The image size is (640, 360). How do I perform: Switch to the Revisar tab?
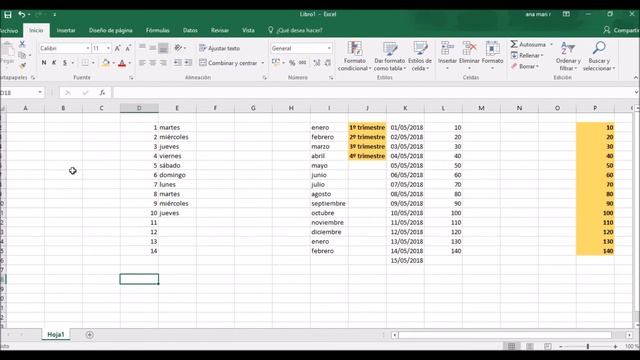point(220,30)
